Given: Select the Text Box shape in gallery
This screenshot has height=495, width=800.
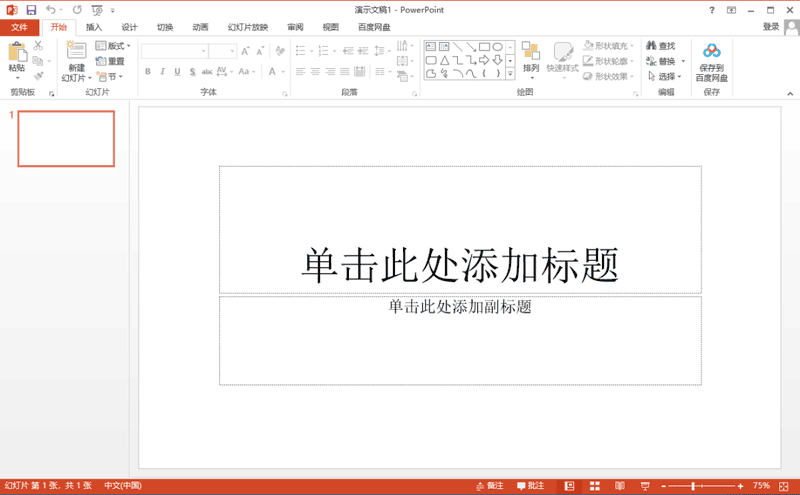Looking at the screenshot, I should [431, 47].
